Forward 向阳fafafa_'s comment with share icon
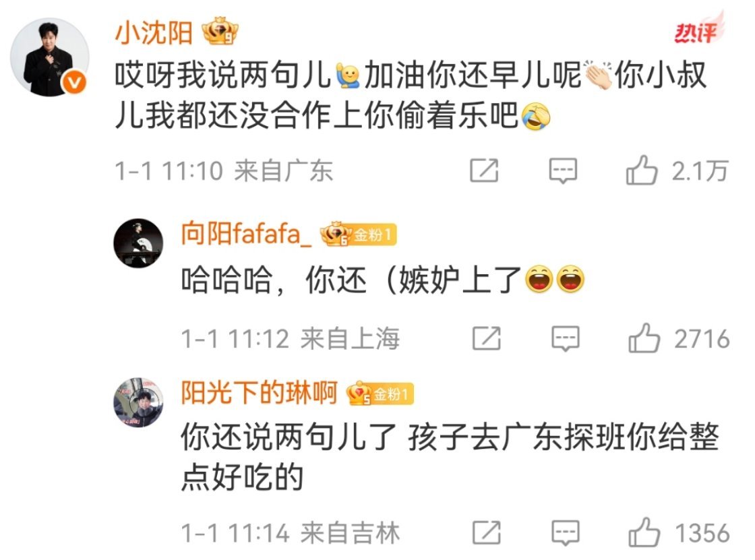 (x=486, y=338)
